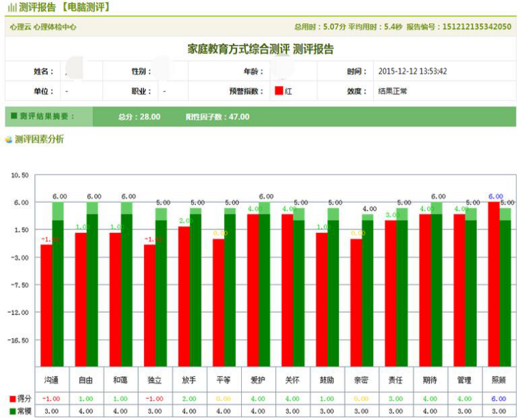Click the green 亲密 norm bar

click(368, 293)
